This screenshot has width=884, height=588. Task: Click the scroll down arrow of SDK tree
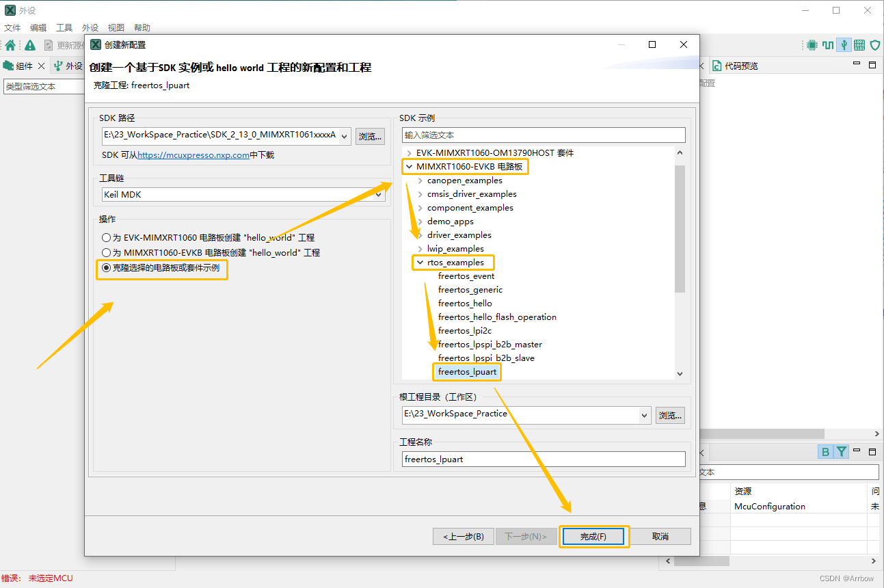click(680, 373)
